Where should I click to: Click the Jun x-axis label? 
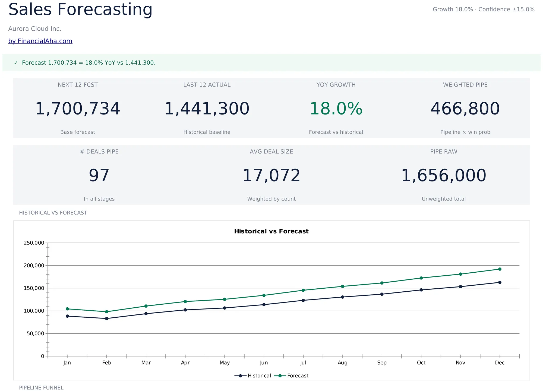coord(264,363)
